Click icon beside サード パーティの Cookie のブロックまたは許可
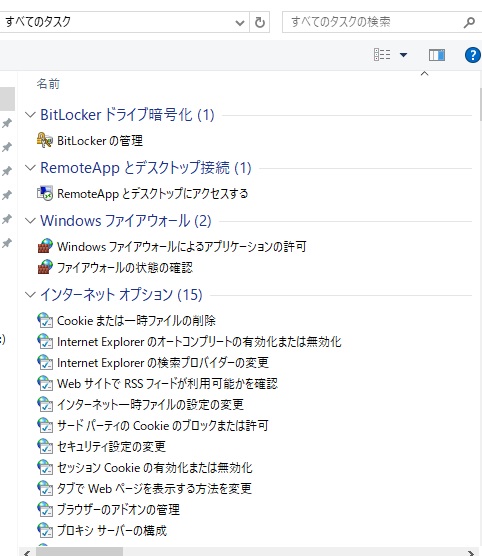The width and height of the screenshot is (482, 556). coord(45,425)
